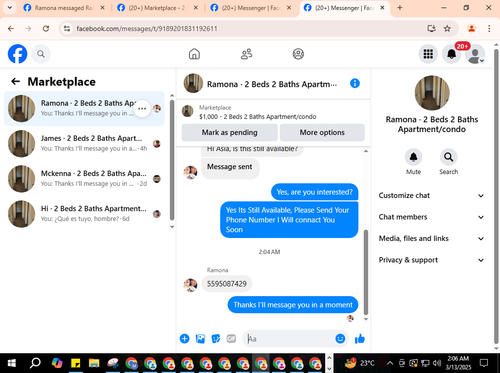Navigate back in browser
Viewport: 500px width, 373px height.
pyautogui.click(x=11, y=29)
